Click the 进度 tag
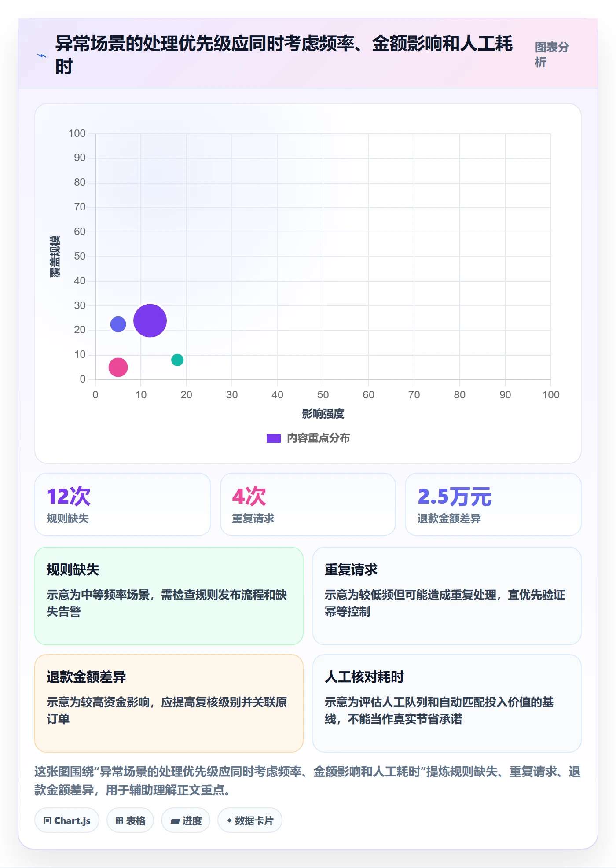Viewport: 616px width, 868px height. click(186, 820)
